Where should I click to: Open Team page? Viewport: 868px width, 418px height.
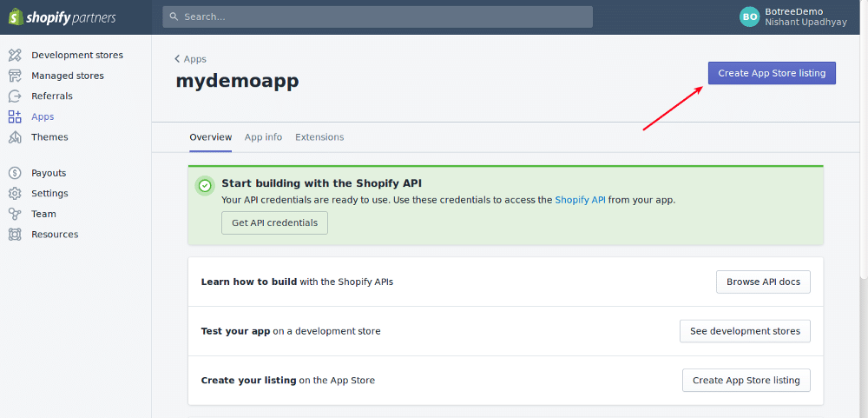click(x=43, y=214)
